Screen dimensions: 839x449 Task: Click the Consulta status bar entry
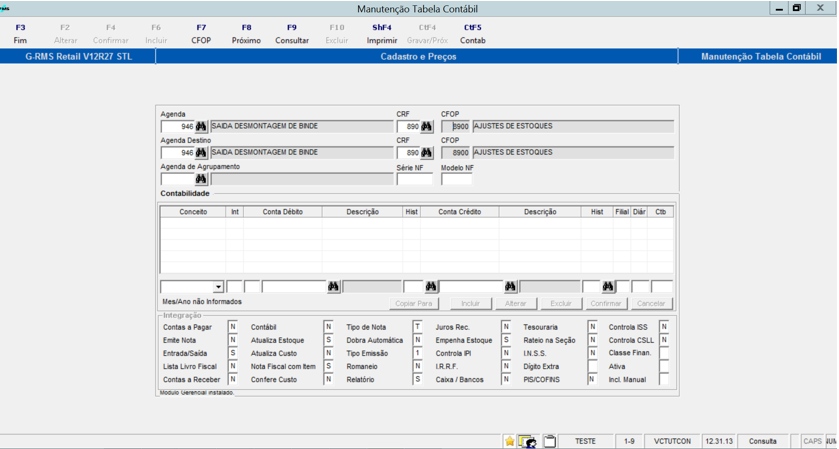pyautogui.click(x=762, y=442)
